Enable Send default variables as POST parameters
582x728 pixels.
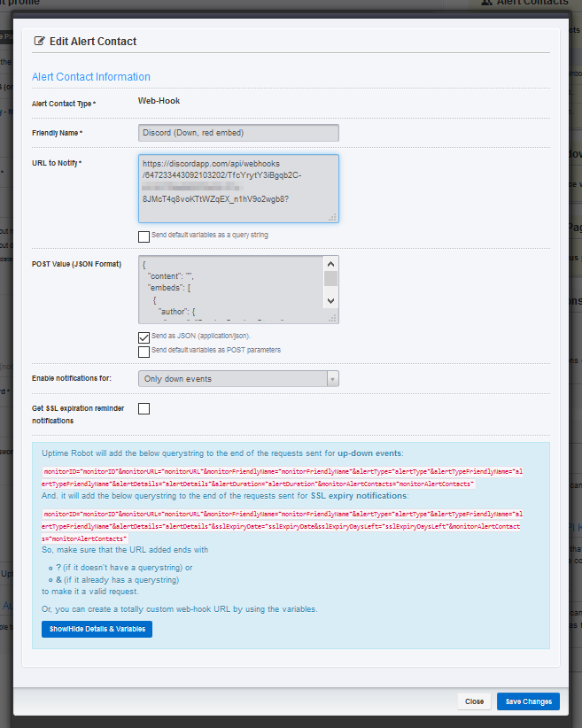click(x=144, y=352)
